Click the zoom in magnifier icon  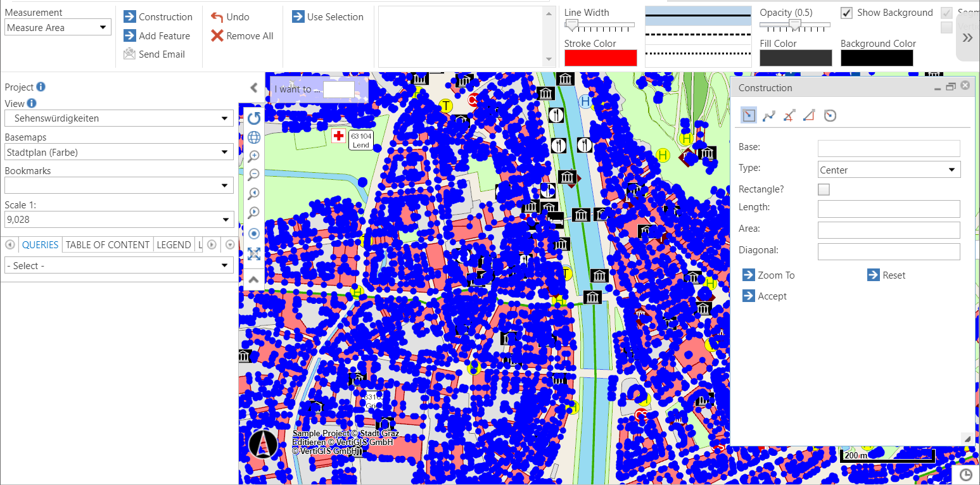click(254, 156)
